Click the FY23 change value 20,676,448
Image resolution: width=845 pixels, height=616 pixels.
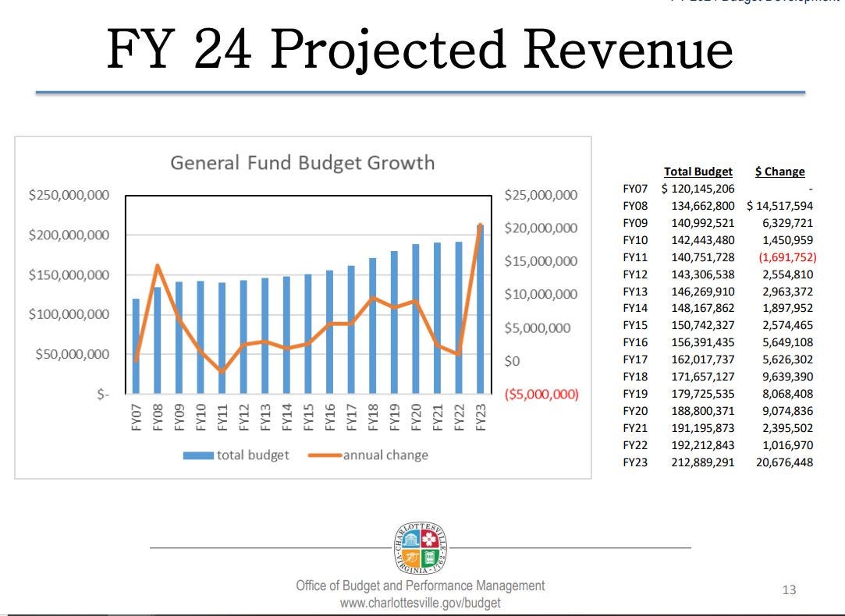click(785, 462)
